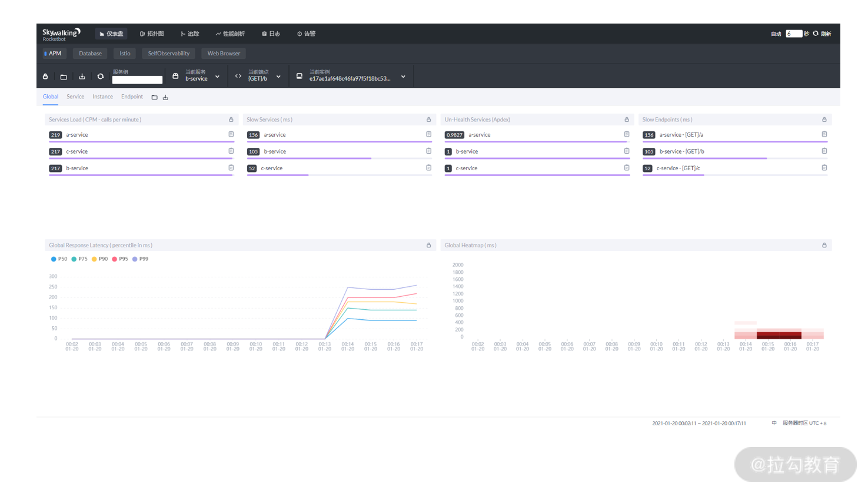Viewport: 868px width, 493px height.
Task: Switch to the Database dashboard
Action: click(90, 54)
